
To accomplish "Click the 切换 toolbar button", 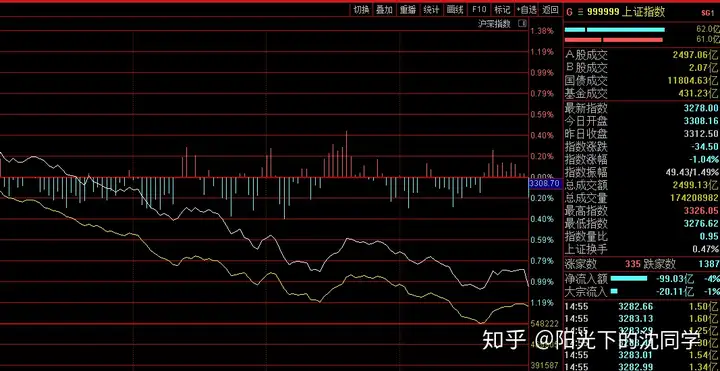I will click(361, 10).
